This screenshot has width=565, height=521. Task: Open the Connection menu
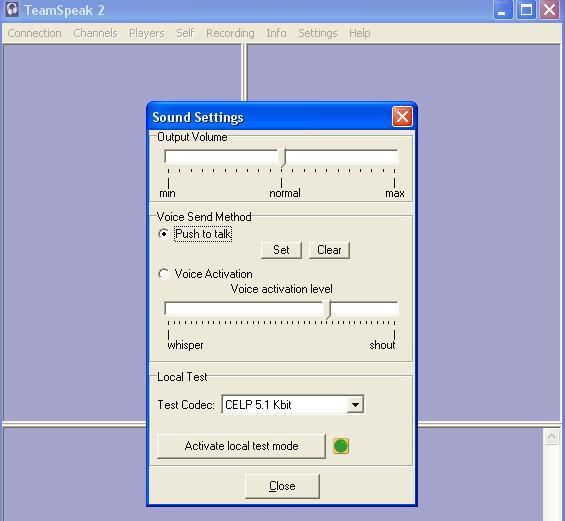(35, 33)
